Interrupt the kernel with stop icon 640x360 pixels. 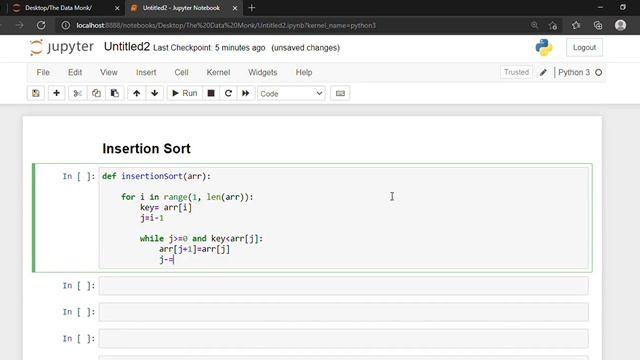point(211,93)
